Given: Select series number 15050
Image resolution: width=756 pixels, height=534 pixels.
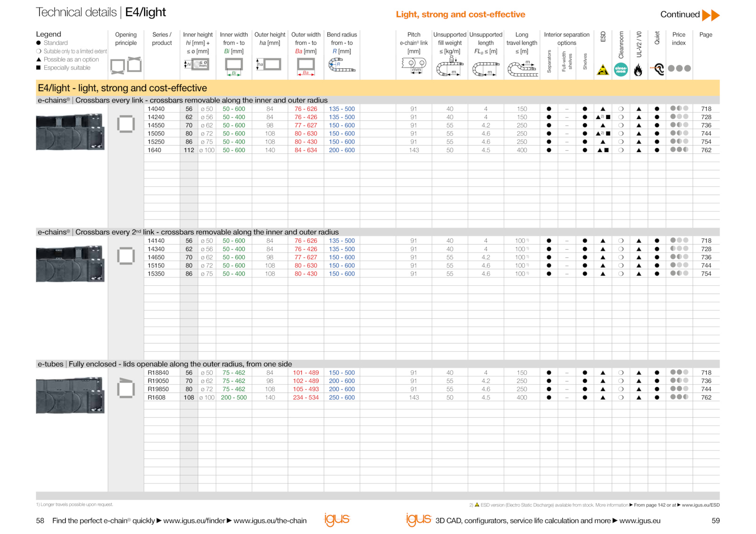Looking at the screenshot, I should (x=156, y=134).
